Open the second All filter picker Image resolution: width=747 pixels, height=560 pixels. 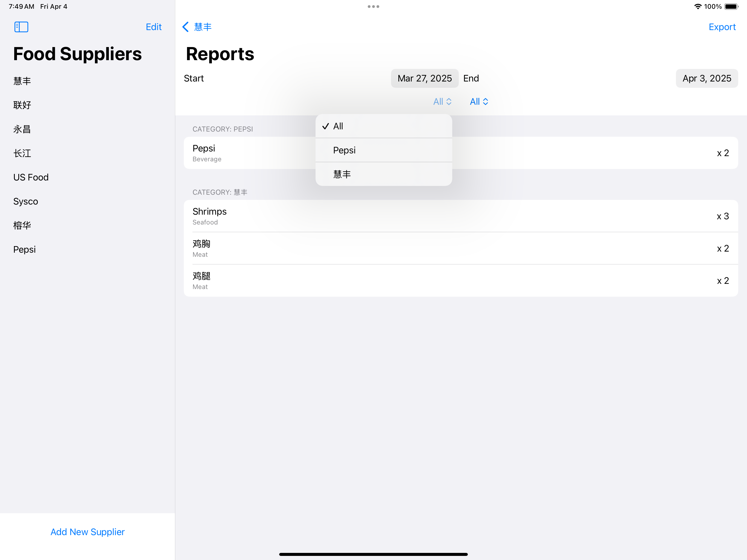click(479, 102)
